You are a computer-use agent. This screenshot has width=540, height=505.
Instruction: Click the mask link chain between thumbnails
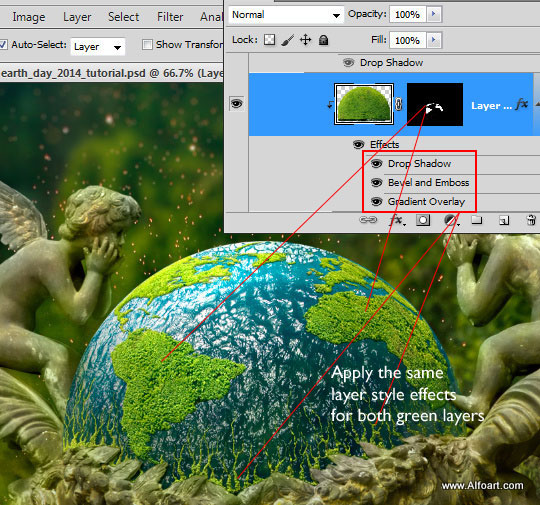pyautogui.click(x=398, y=104)
